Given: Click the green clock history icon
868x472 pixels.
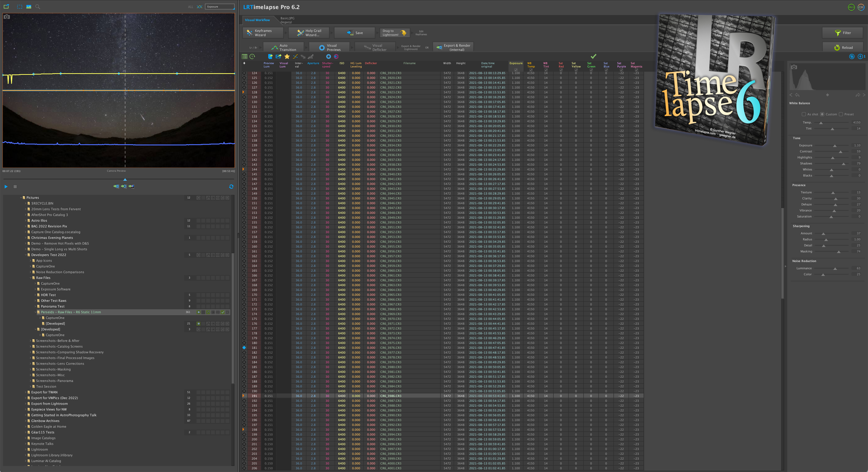Looking at the screenshot, I should (252, 57).
